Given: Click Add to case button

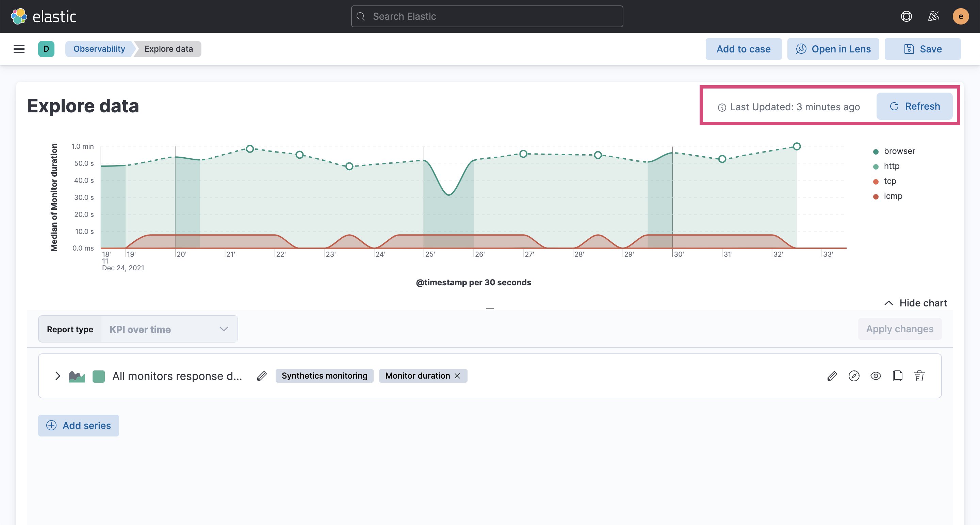Looking at the screenshot, I should (744, 49).
